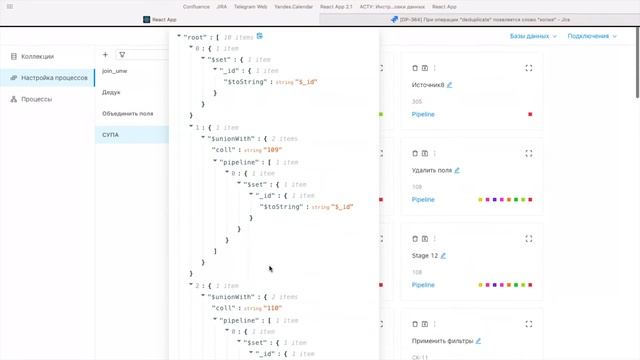Expand the Удалить поля card to fullscreen

tap(529, 153)
